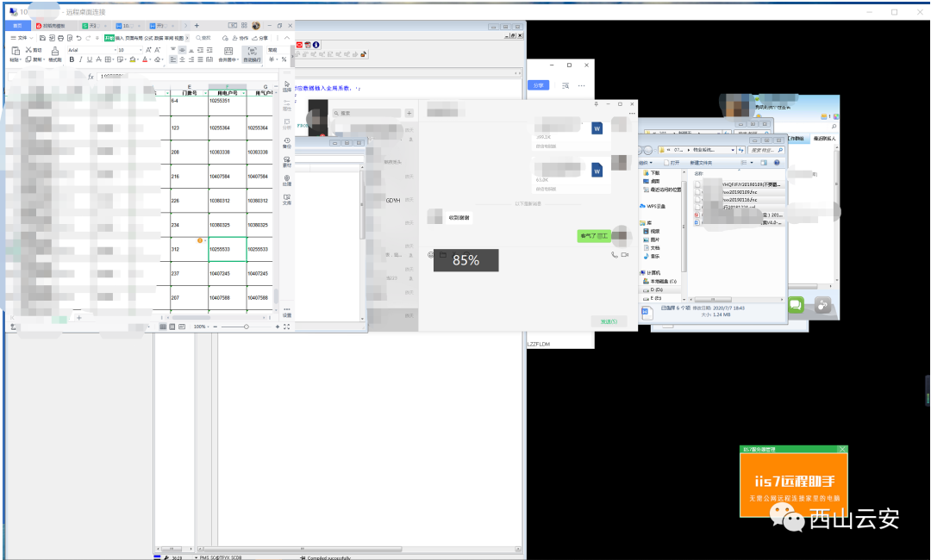The width and height of the screenshot is (931, 560).
Task: Click the Cut scissors icon in ribbon
Action: click(28, 50)
